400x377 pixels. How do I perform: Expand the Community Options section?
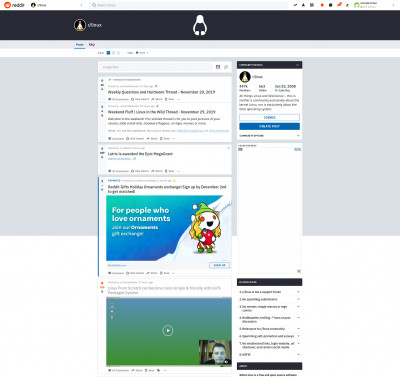(x=269, y=136)
